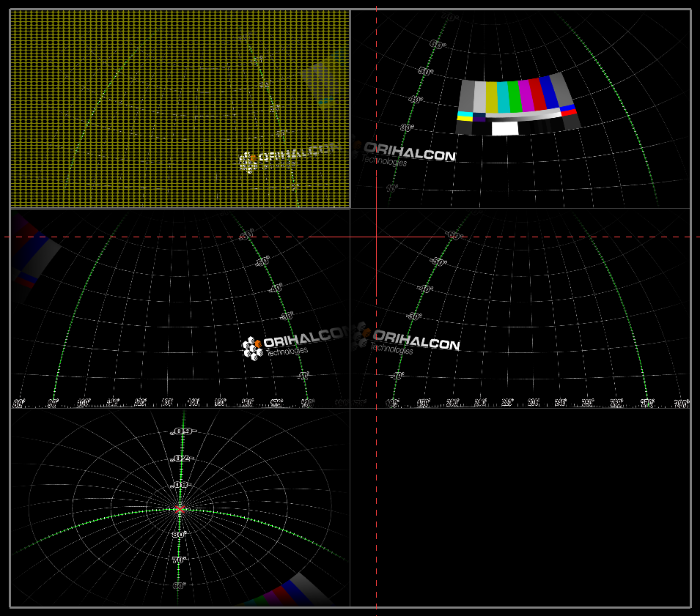Click the "150°" longitude label
Screen dimensions: 700x616
(x=221, y=402)
